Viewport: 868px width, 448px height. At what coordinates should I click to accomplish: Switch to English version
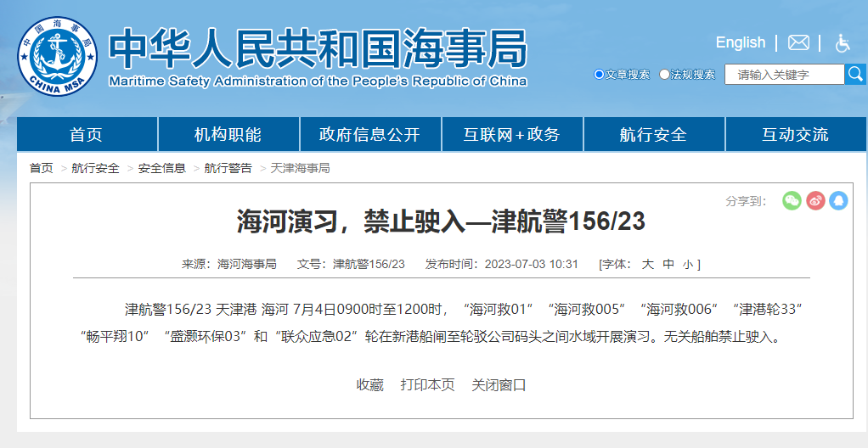pos(740,42)
